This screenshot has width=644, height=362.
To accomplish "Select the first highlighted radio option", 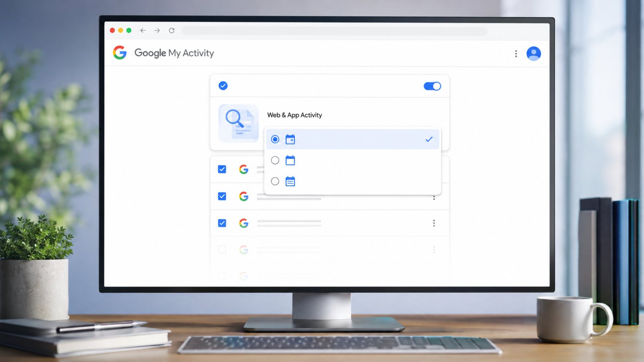I will pyautogui.click(x=275, y=139).
